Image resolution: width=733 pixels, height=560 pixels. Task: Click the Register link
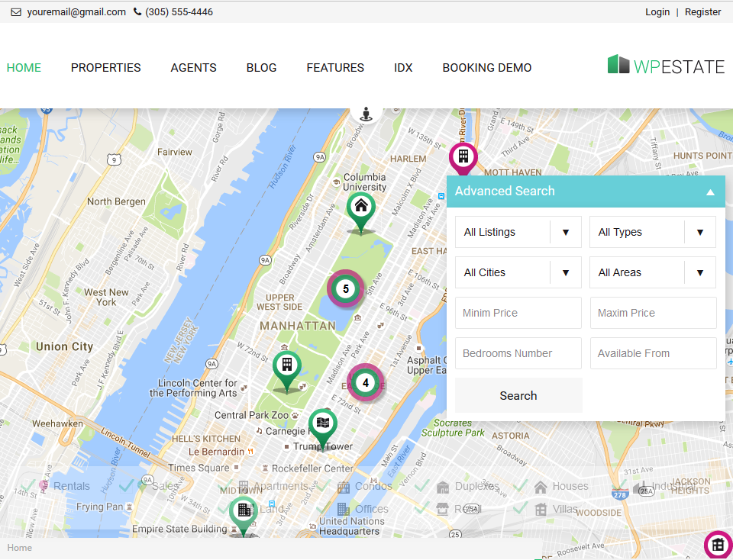tap(702, 11)
